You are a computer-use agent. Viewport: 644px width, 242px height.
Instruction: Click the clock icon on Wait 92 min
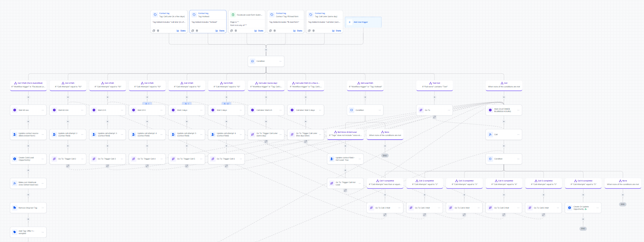[x=55, y=110]
